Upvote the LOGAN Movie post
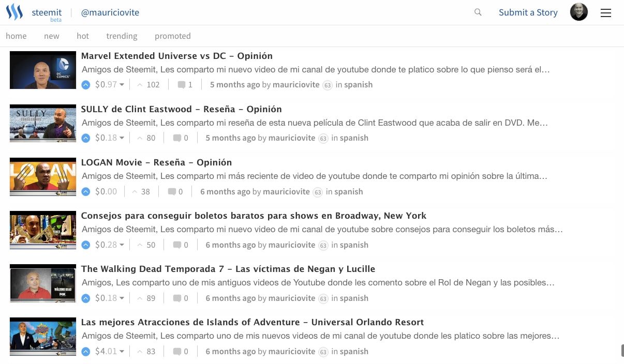The image size is (624, 364). tap(86, 191)
